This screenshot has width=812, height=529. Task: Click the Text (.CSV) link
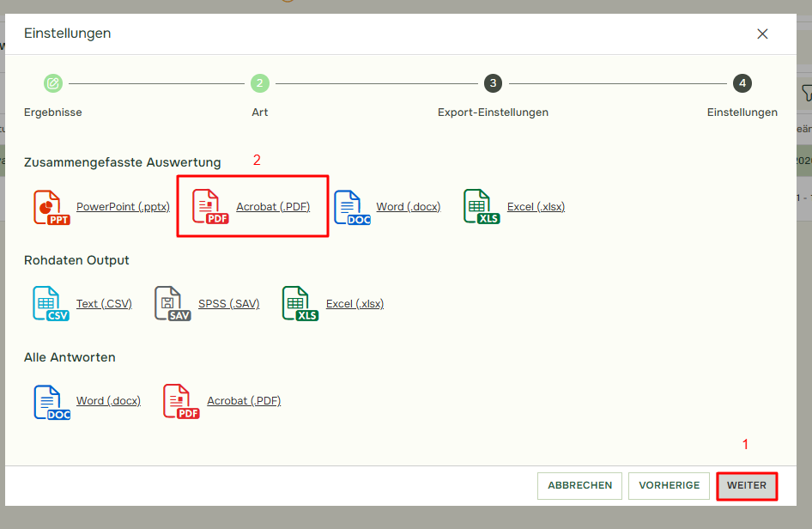pyautogui.click(x=104, y=304)
